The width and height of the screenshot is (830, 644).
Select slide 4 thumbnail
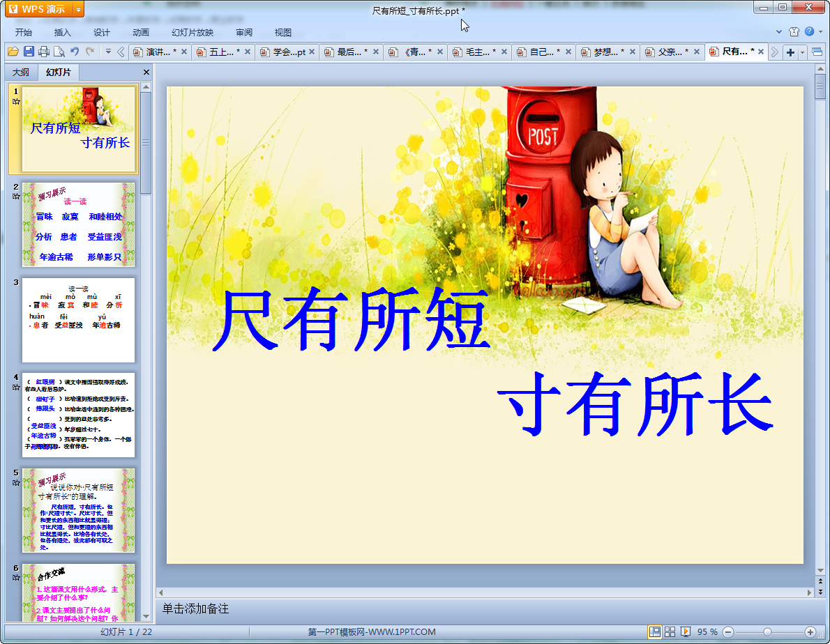pos(78,415)
